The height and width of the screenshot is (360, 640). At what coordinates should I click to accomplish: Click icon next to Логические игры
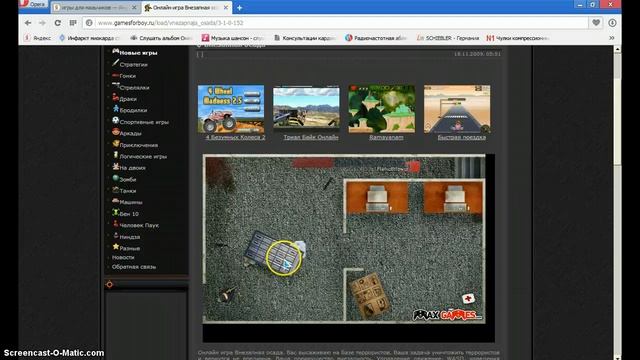(x=116, y=155)
